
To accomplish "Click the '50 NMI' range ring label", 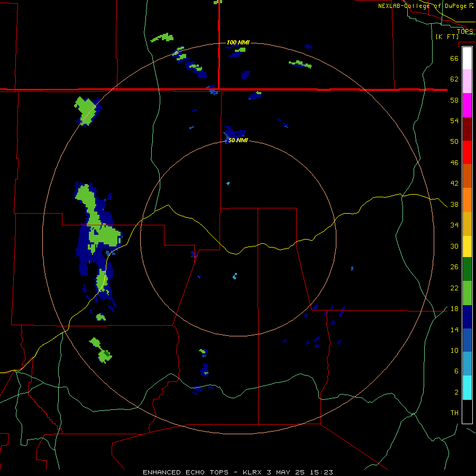I will click(238, 140).
